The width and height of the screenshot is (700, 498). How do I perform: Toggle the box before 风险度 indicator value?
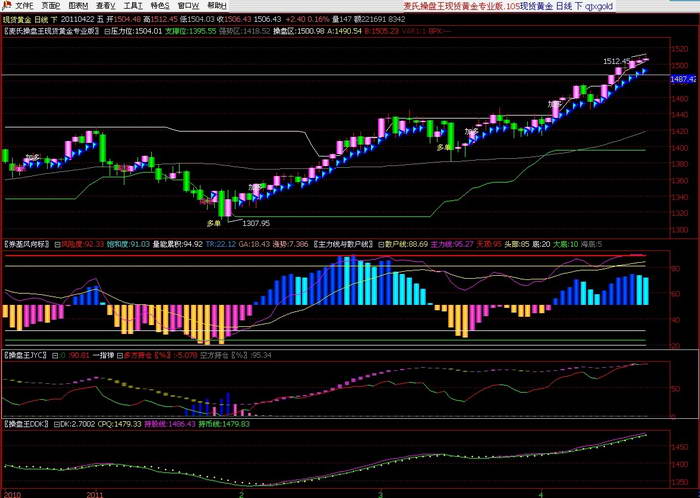[x=57, y=243]
